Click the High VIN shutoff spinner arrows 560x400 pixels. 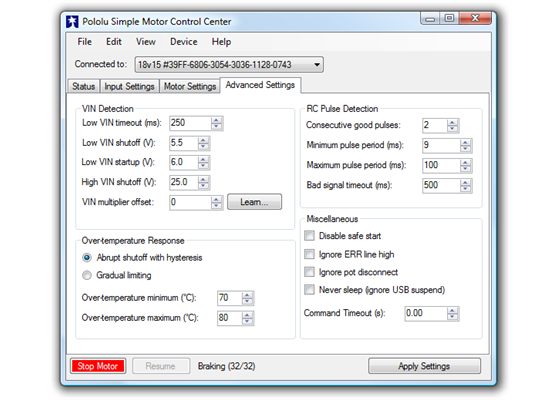coord(203,182)
